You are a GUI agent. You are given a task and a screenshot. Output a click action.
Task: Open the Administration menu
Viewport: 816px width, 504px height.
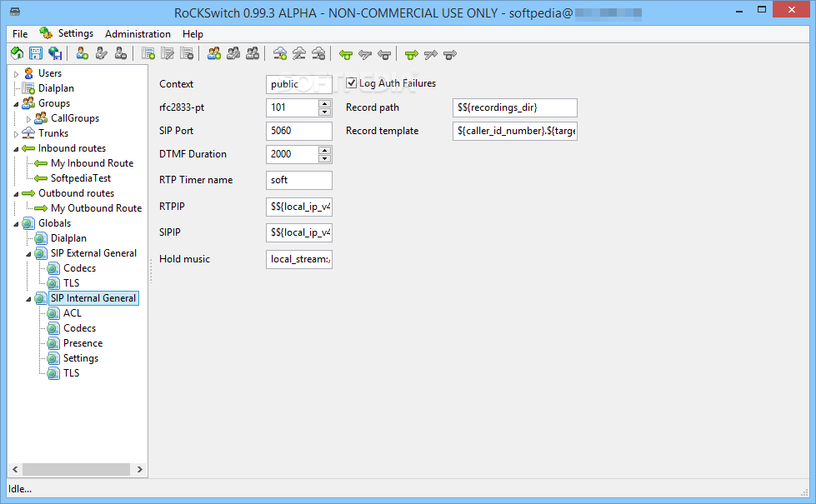tap(138, 34)
